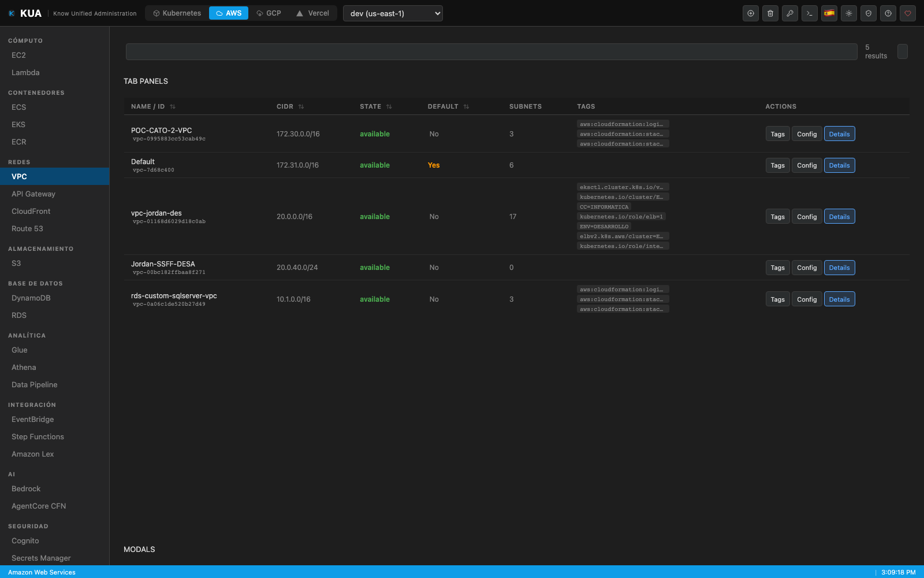Click the shield check security icon
Viewport: 924px width, 578px height.
point(869,13)
